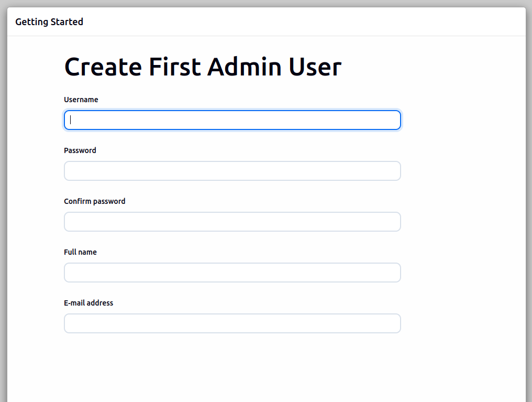532x402 pixels.
Task: Select the Confirm password input field
Action: (232, 222)
